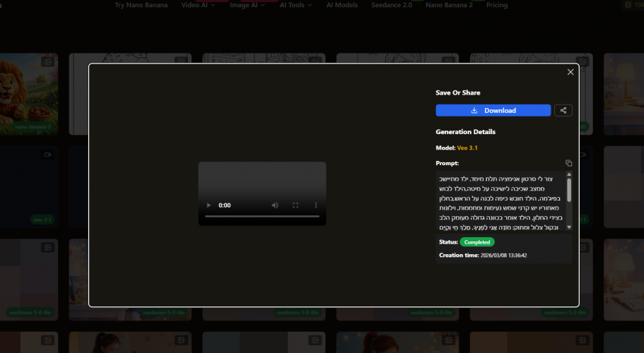Click the share icon beside Download
This screenshot has height=353, width=644.
click(563, 110)
